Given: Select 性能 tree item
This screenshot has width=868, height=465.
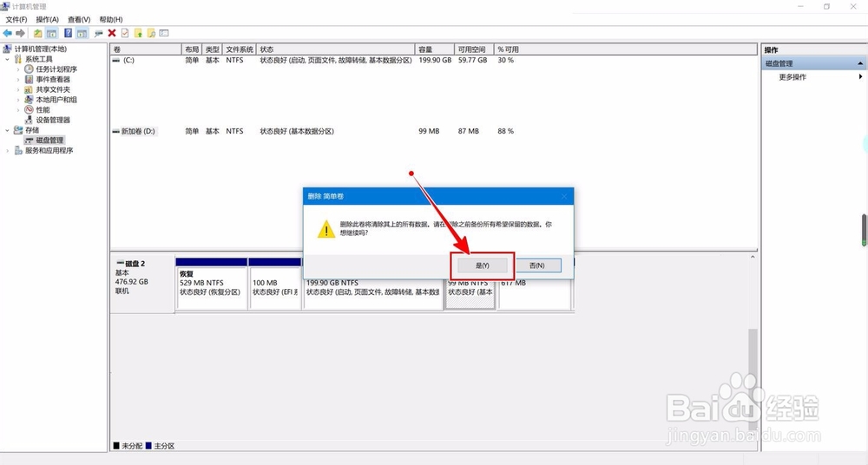Looking at the screenshot, I should [43, 109].
